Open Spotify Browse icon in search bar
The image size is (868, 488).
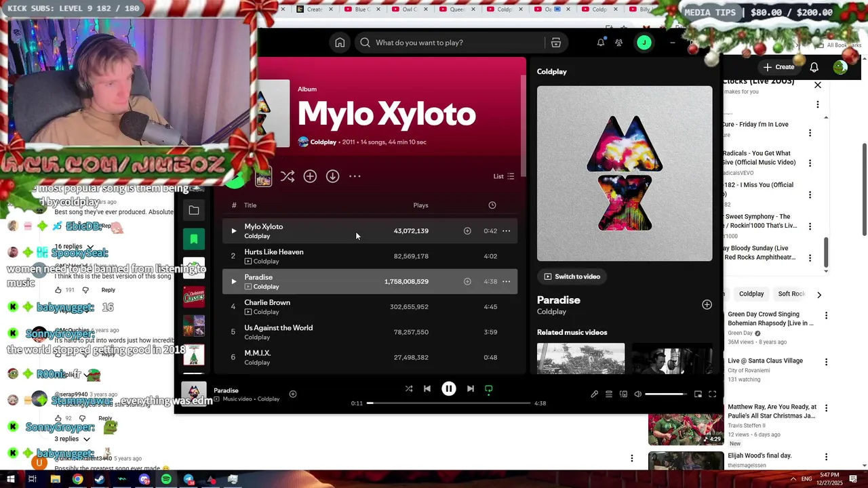pyautogui.click(x=556, y=43)
